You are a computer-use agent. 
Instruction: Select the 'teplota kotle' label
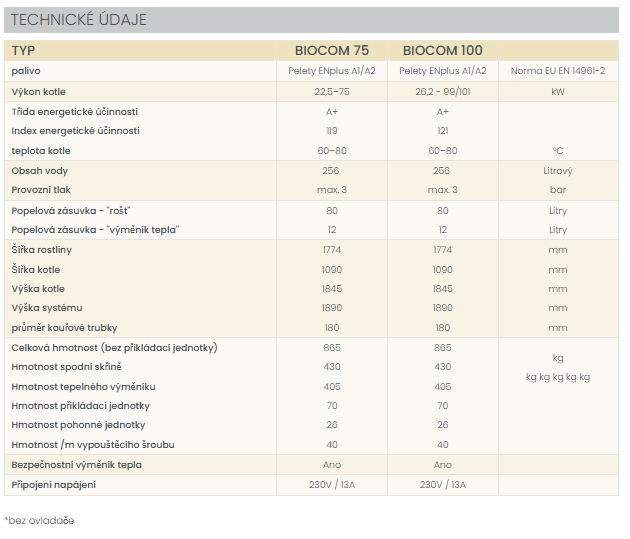pyautogui.click(x=41, y=151)
